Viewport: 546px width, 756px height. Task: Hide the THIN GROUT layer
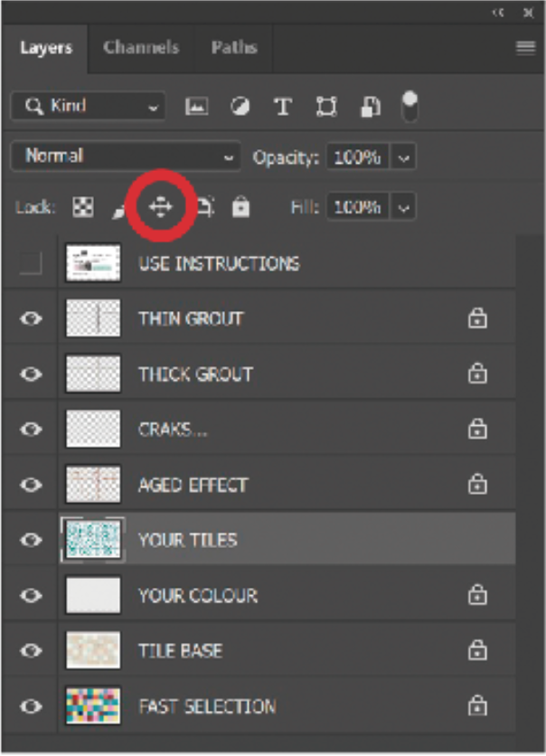33,318
